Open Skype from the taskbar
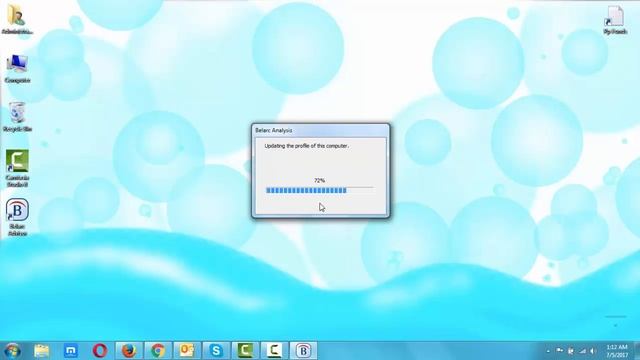 coord(216,351)
